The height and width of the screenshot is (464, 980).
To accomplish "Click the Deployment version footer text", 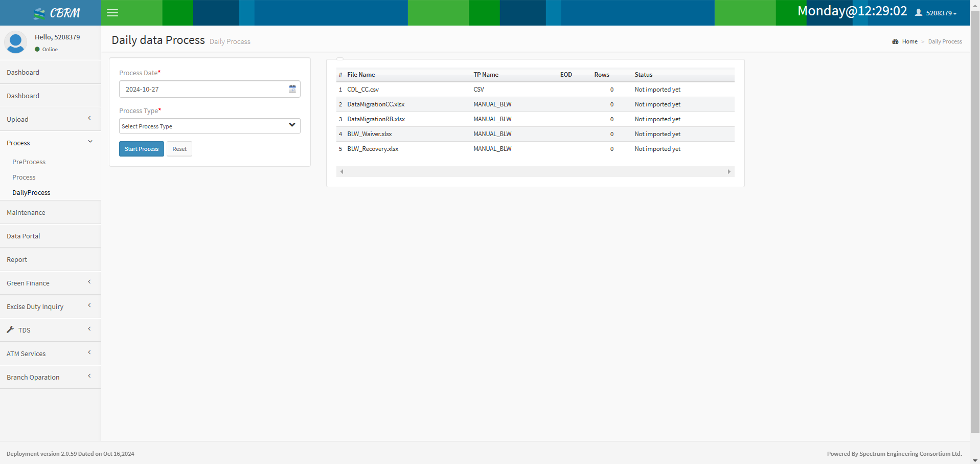I will pyautogui.click(x=71, y=454).
